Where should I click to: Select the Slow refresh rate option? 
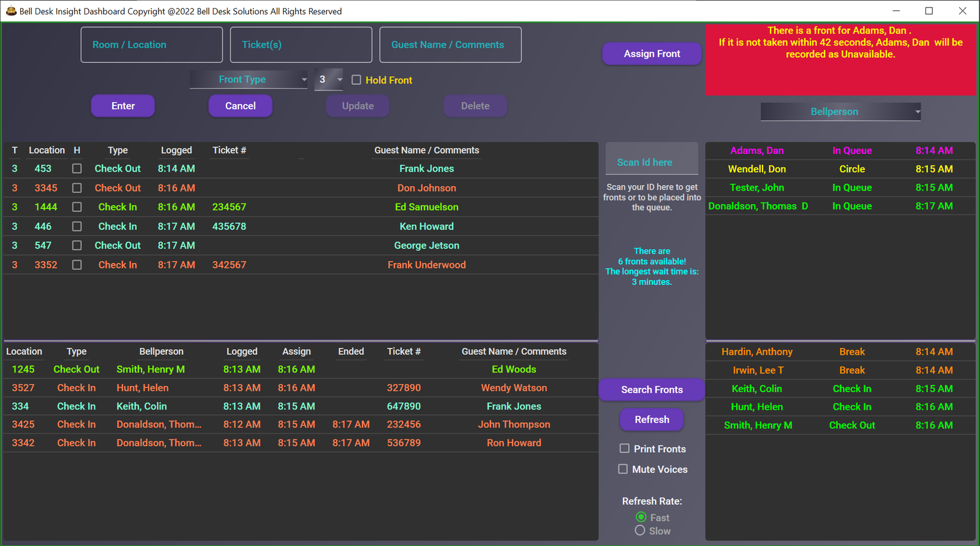click(x=640, y=531)
